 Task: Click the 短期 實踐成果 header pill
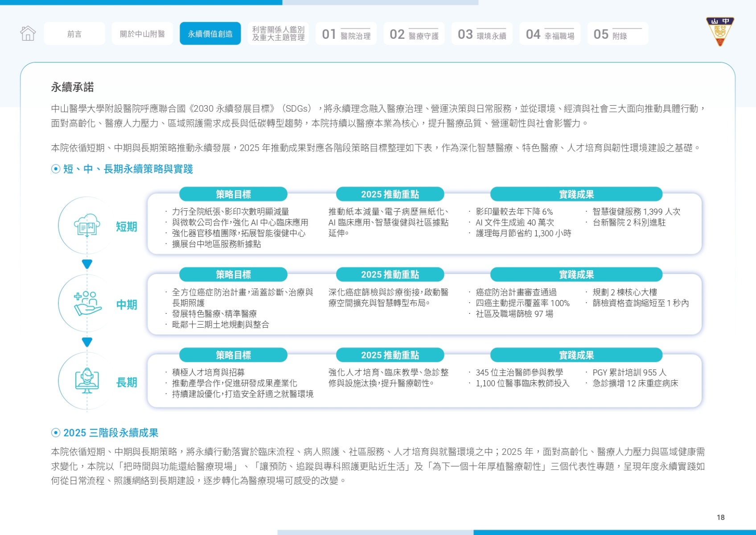576,194
